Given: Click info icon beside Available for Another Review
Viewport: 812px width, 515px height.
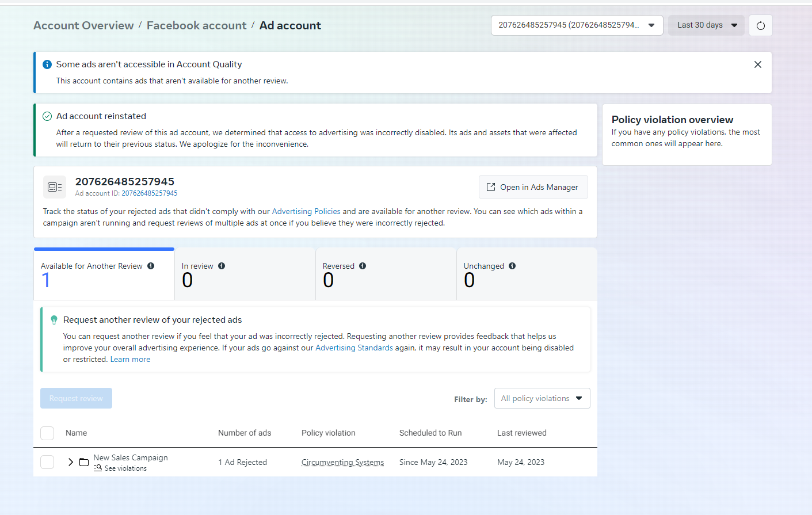Looking at the screenshot, I should tap(151, 266).
